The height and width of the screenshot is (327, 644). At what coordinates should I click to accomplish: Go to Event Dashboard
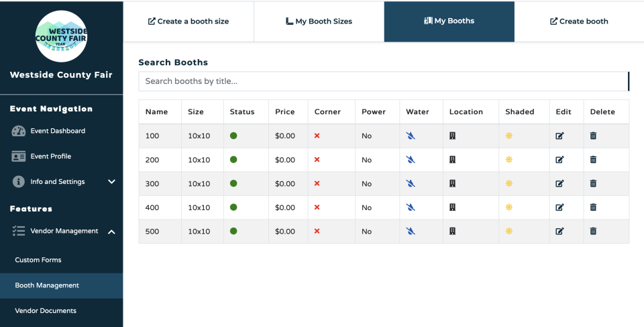point(57,131)
